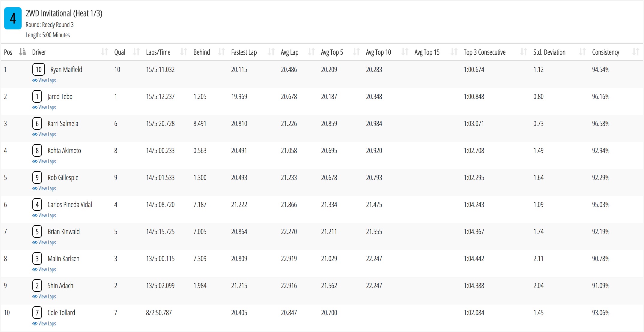Click the Top 3 Consecutive header label

484,52
